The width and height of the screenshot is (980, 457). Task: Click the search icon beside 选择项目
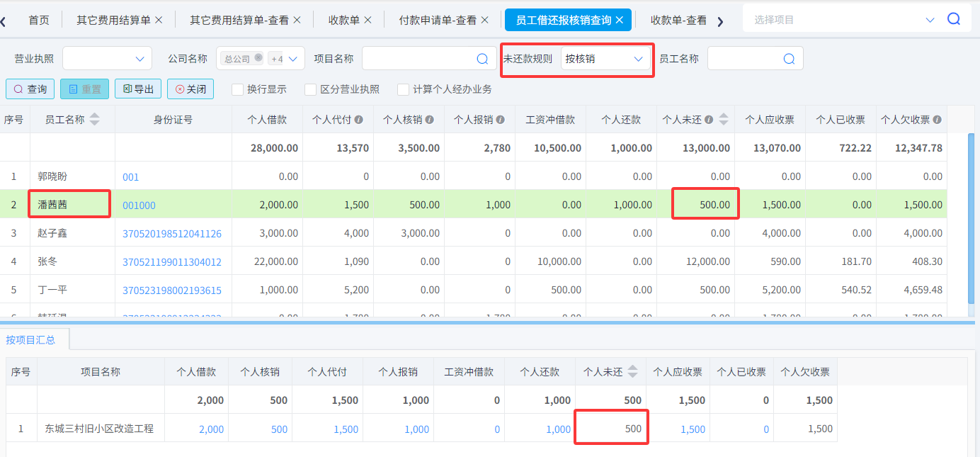click(954, 19)
